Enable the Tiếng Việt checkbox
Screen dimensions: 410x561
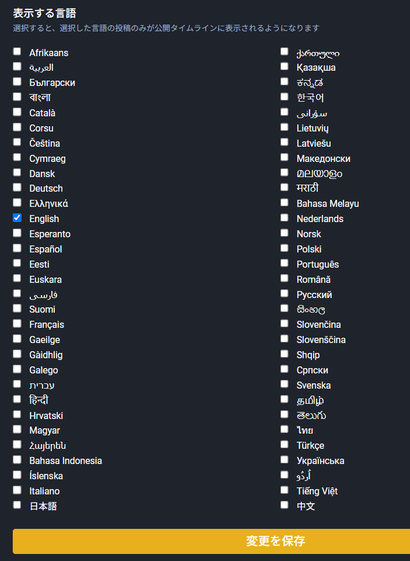click(284, 490)
